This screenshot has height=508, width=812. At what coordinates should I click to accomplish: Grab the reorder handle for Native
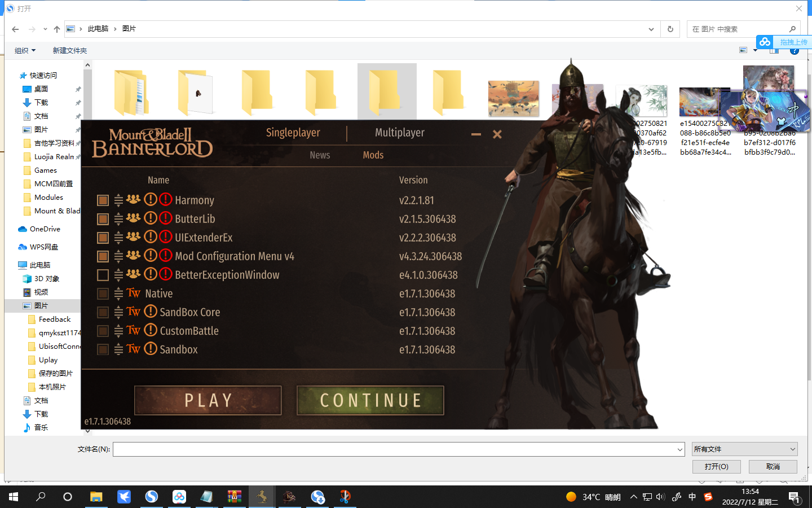118,294
